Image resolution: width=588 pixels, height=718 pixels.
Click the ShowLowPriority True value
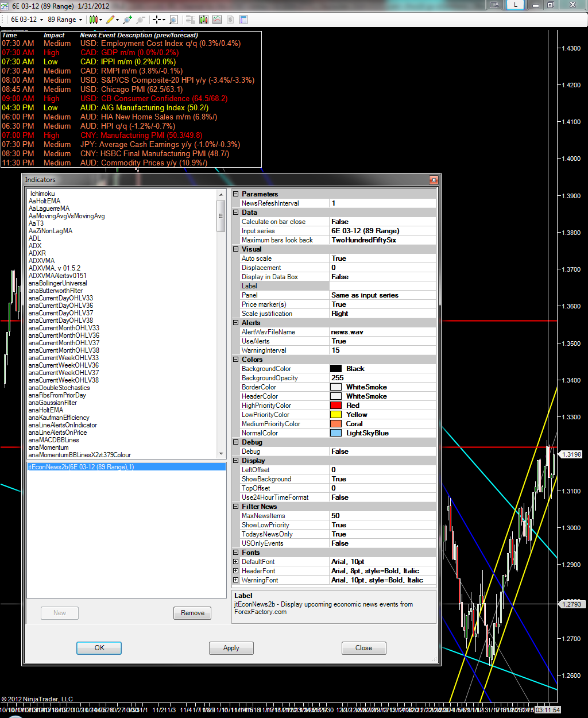pyautogui.click(x=382, y=525)
